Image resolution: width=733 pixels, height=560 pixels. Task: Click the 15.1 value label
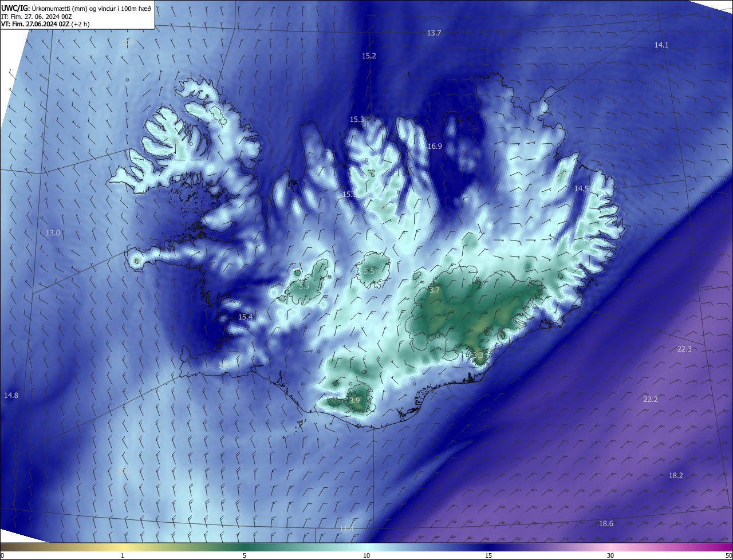pos(349,195)
